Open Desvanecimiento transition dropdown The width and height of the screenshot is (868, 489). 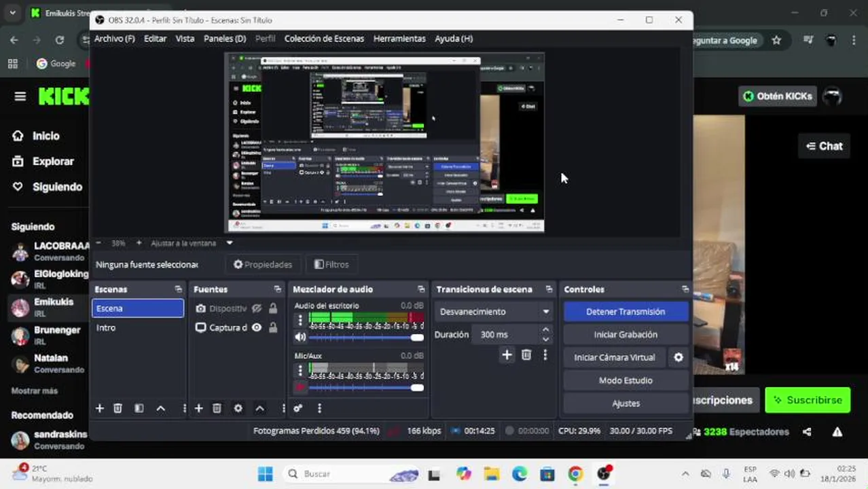click(493, 312)
